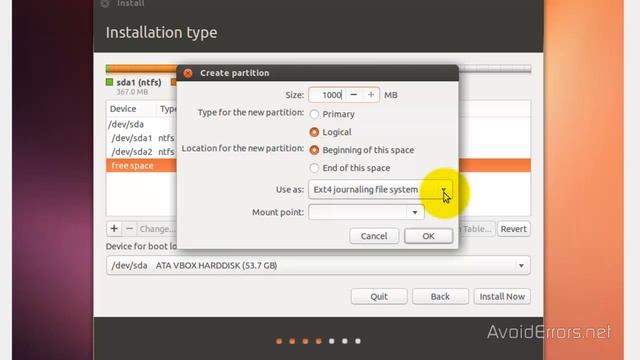Confirm partition with OK button

click(x=428, y=236)
